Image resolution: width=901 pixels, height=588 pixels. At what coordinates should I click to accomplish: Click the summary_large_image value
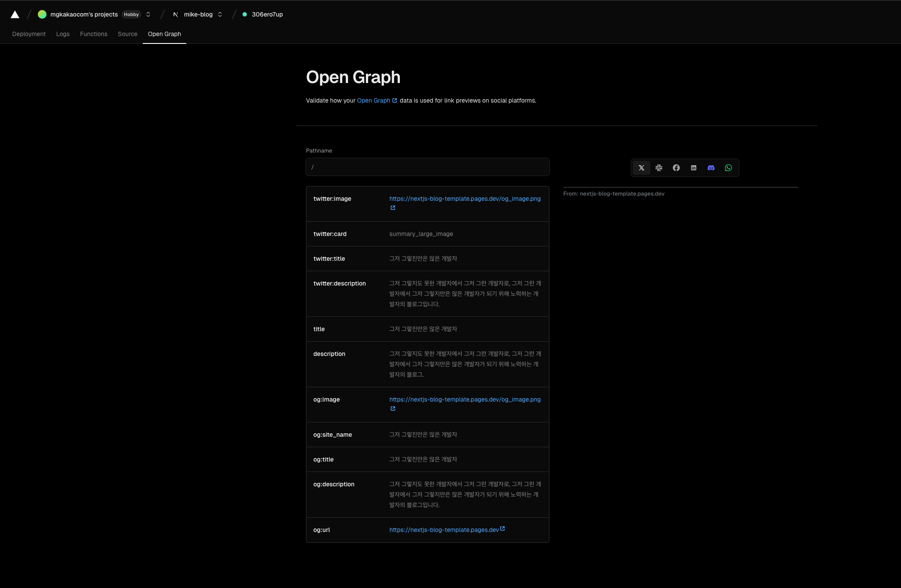[421, 234]
